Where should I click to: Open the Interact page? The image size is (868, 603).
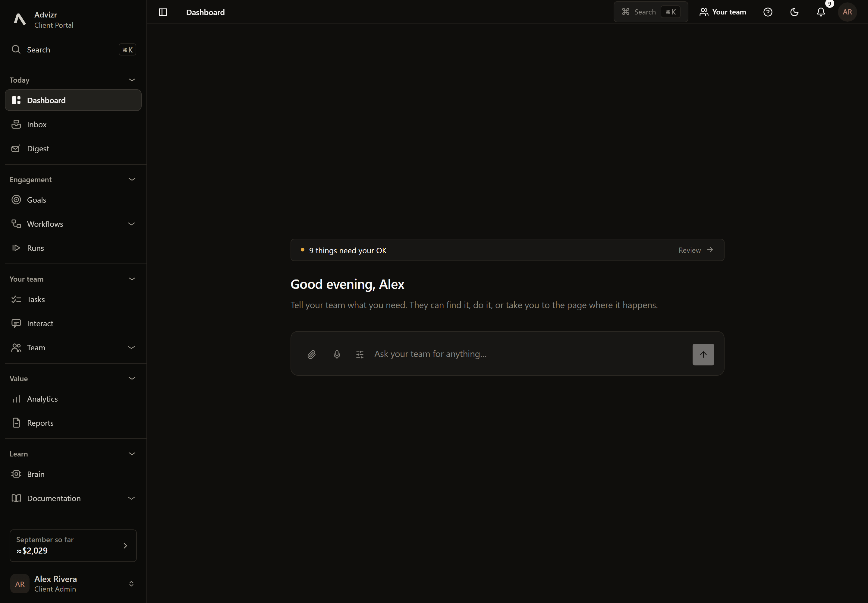click(73, 324)
